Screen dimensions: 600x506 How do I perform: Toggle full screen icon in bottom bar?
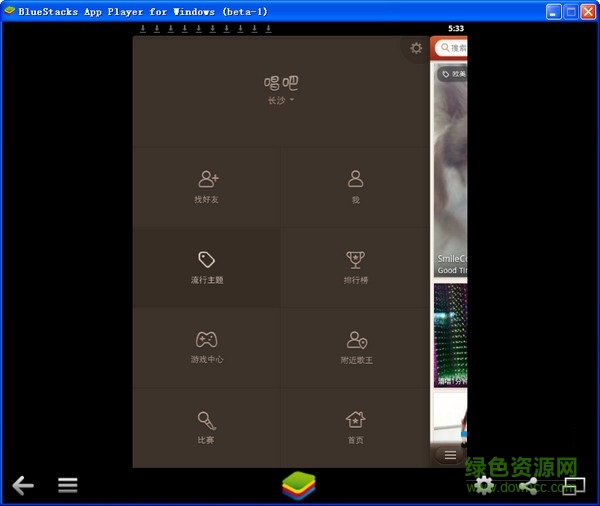574,486
